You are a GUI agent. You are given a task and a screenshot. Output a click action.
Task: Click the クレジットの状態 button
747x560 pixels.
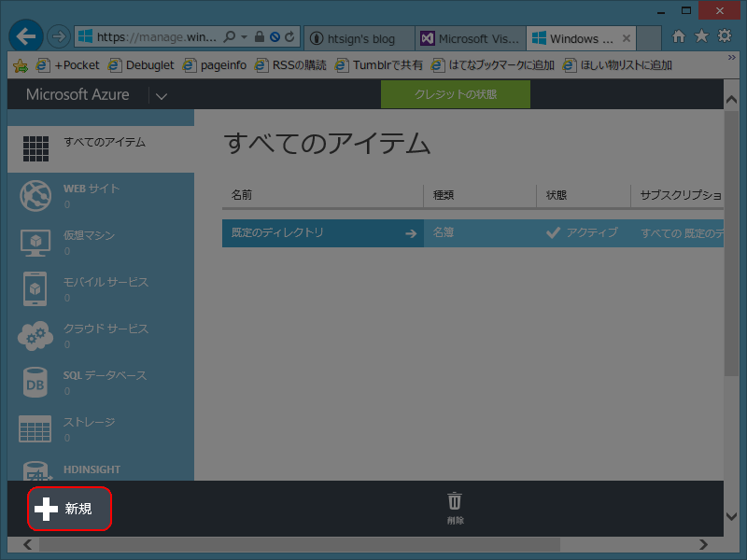(455, 94)
